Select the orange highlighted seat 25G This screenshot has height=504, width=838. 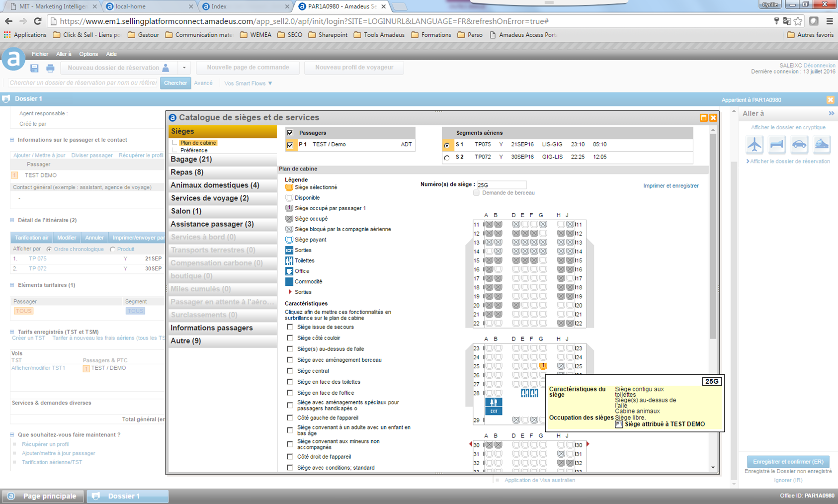pos(543,366)
